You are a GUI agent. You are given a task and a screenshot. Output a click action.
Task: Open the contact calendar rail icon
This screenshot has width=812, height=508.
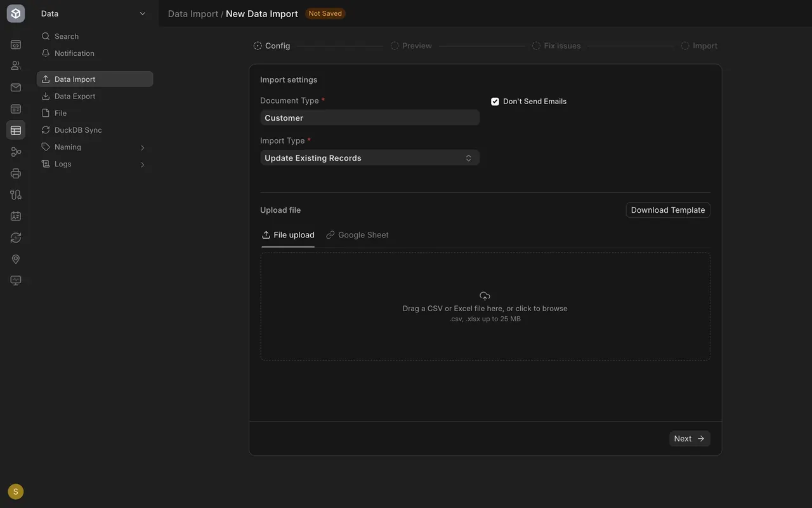click(16, 216)
